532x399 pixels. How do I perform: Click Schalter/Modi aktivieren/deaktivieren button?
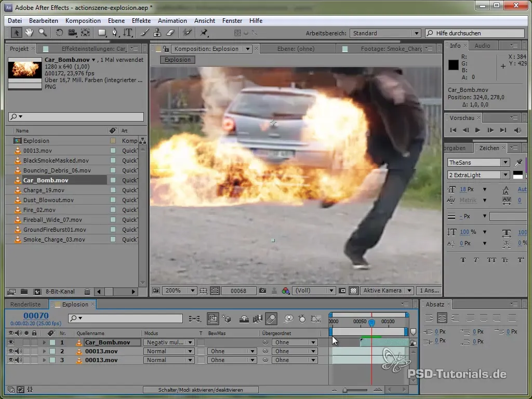[x=201, y=390]
